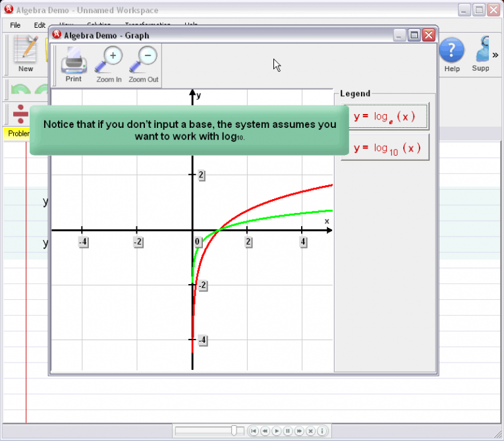Click the info button in playback bar

click(322, 430)
